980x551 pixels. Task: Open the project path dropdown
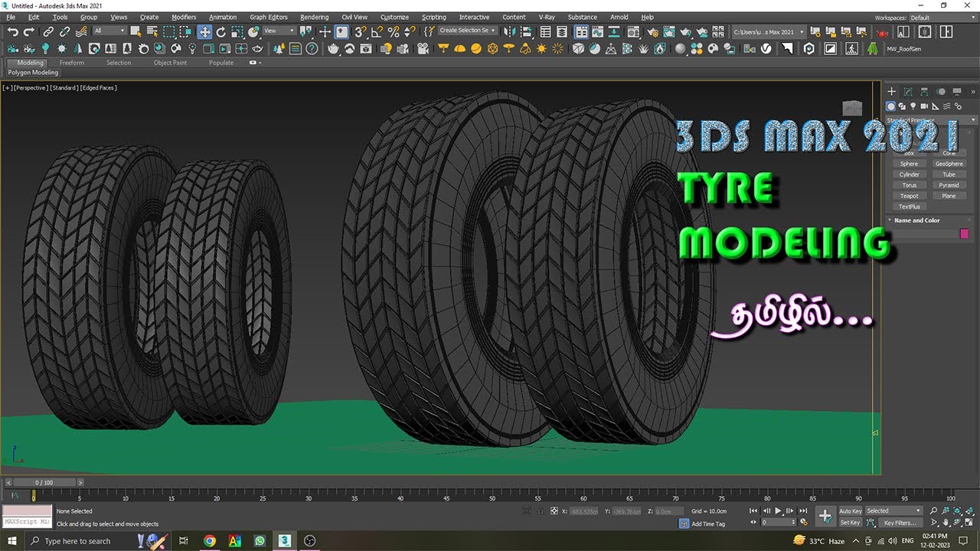(x=769, y=31)
